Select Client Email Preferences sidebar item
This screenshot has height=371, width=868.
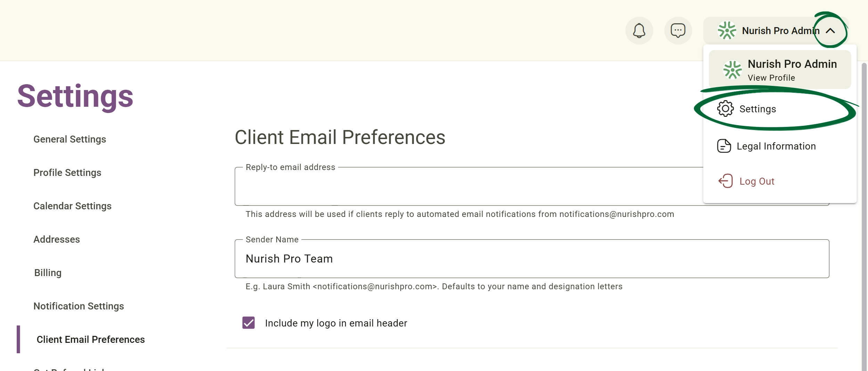pos(90,339)
